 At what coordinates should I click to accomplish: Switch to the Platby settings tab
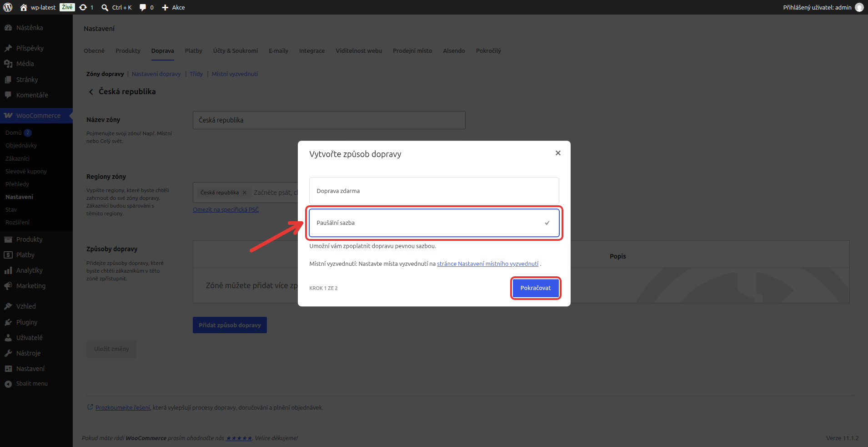[x=194, y=51]
